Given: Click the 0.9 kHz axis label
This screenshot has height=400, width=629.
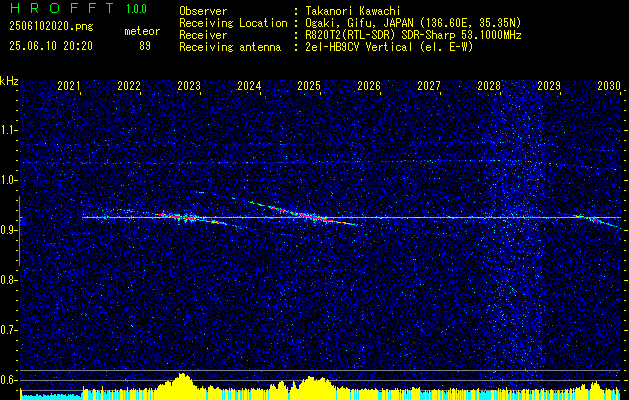Looking at the screenshot, I should click(8, 230).
